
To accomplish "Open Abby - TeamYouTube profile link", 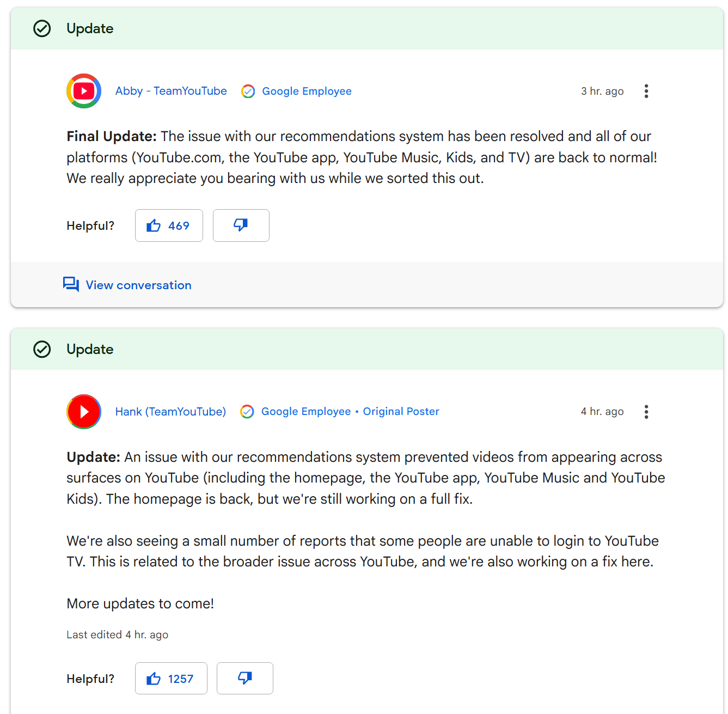I will (171, 91).
